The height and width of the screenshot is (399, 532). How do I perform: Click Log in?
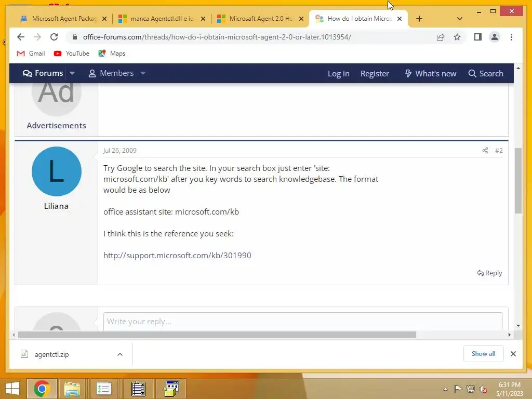click(338, 74)
